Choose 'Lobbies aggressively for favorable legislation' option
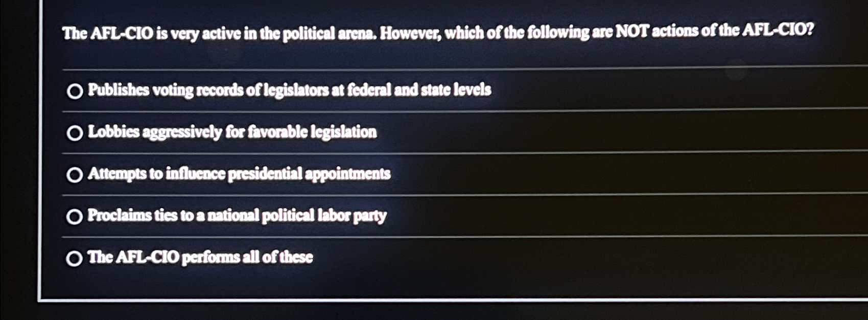The height and width of the screenshot is (320, 868). (75, 132)
